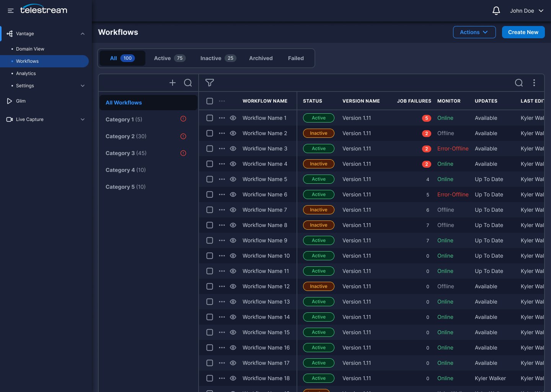Click the Live Capture camera icon
The height and width of the screenshot is (392, 551).
[10, 119]
